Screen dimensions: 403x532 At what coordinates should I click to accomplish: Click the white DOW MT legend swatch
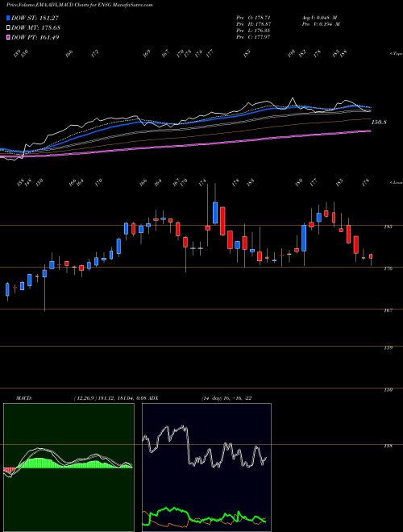tap(9, 28)
